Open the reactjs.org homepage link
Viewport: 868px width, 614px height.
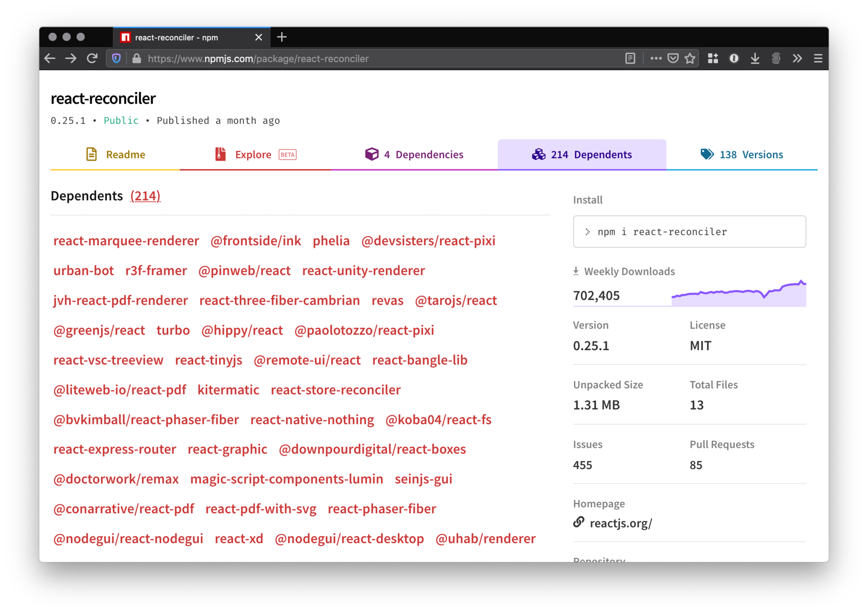coord(620,523)
